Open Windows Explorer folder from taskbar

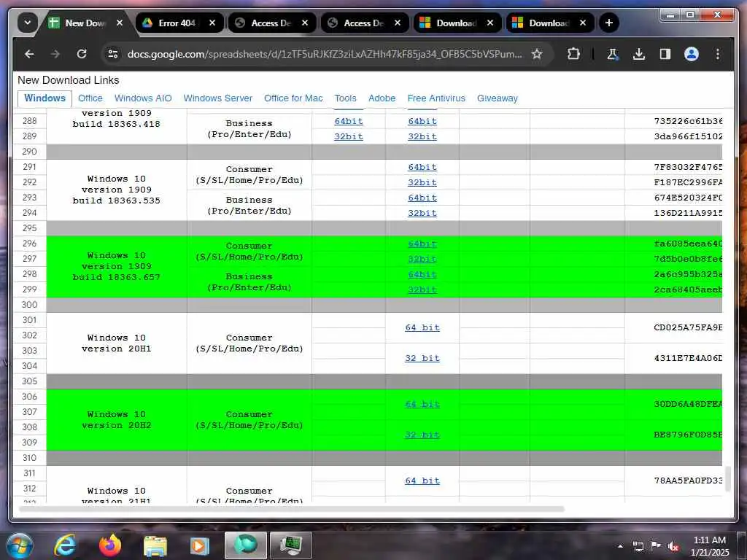pyautogui.click(x=155, y=545)
